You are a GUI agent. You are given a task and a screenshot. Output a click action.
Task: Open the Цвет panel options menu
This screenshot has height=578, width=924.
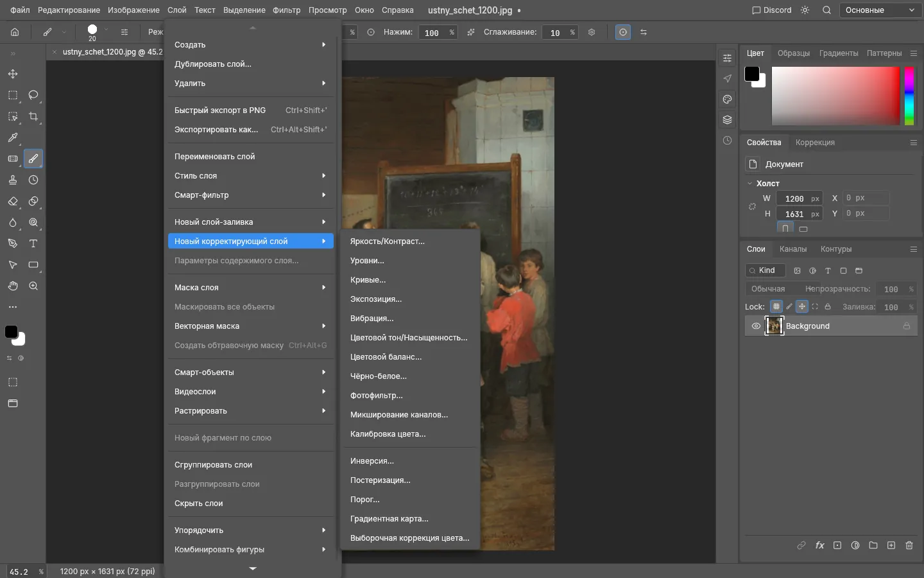point(914,53)
